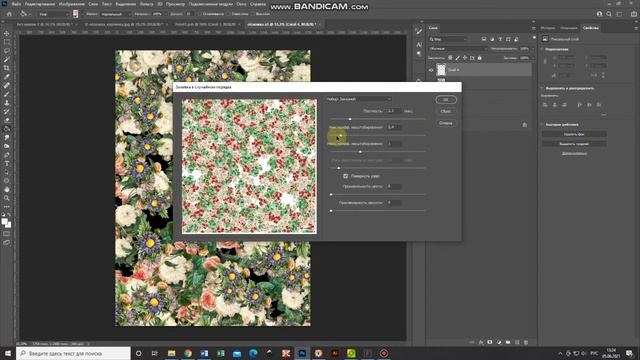
Task: Open the layer blend mode dropdown
Action: [x=458, y=49]
